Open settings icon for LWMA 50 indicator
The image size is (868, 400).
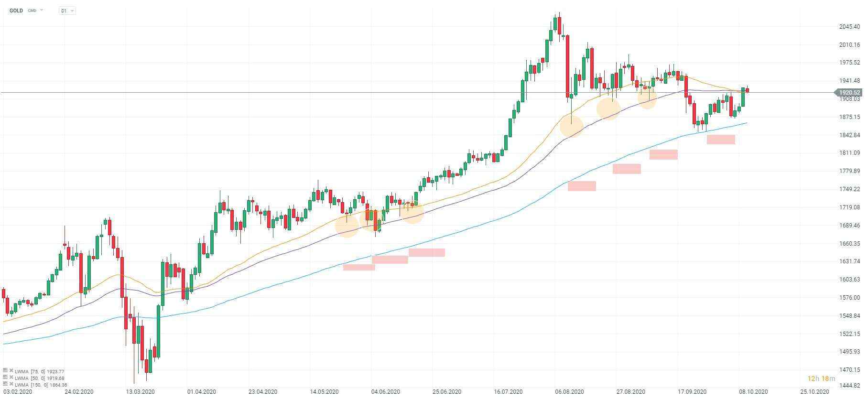(x=5, y=377)
